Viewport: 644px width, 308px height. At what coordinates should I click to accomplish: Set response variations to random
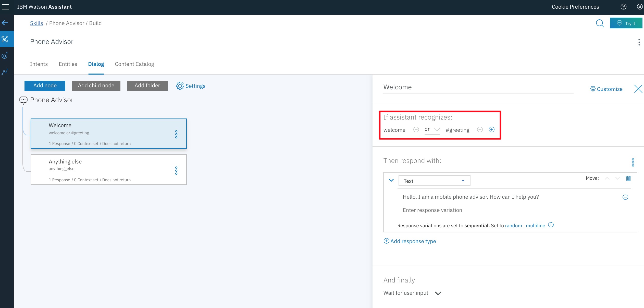pos(513,226)
